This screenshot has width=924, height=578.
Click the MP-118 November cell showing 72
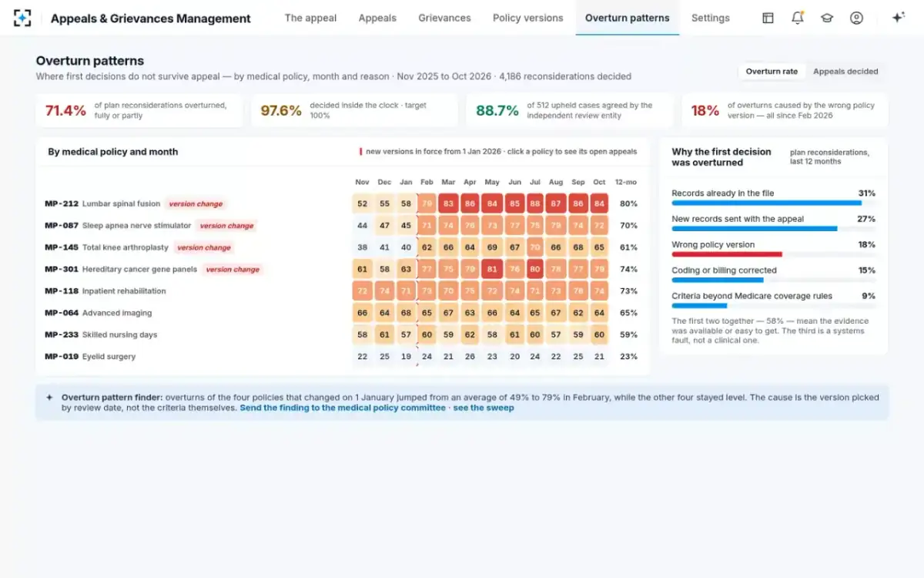tap(362, 291)
